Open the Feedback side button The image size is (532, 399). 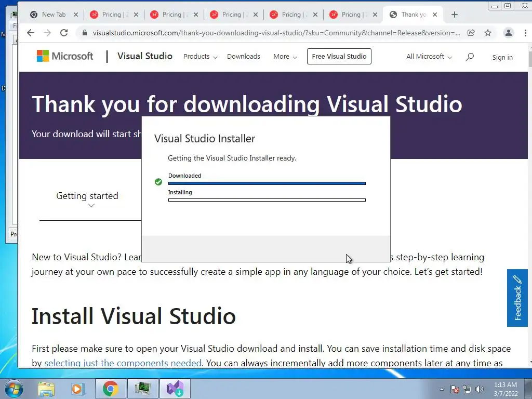coord(517,298)
